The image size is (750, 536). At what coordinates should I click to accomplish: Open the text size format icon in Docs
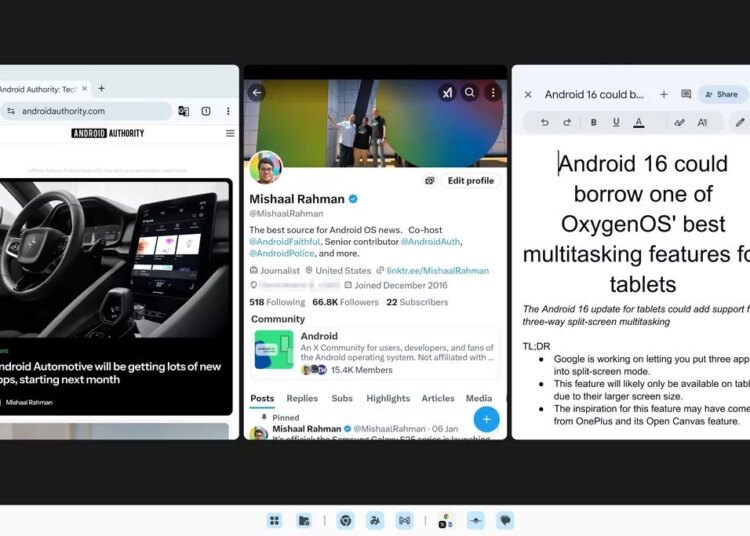702,122
